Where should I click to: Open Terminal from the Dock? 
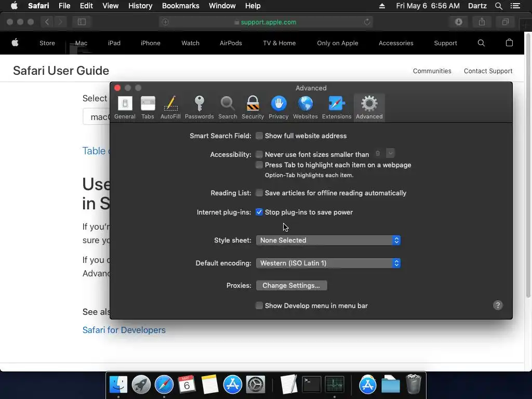click(x=312, y=384)
